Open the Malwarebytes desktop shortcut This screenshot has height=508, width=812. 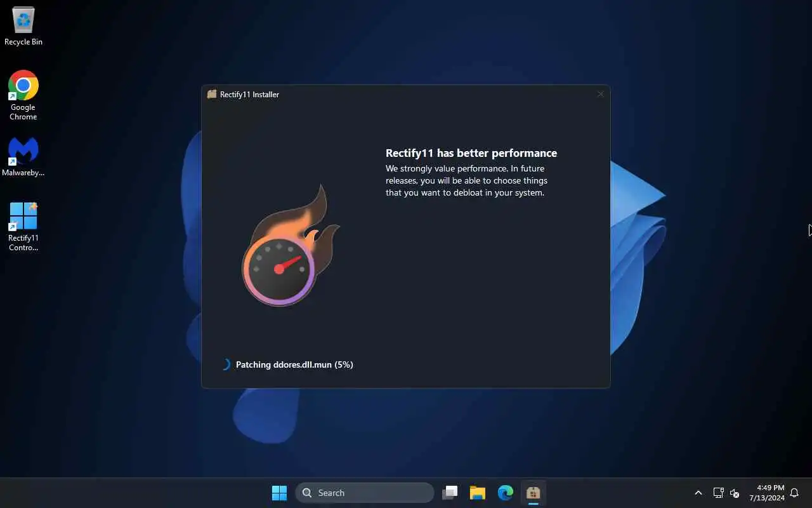coord(23,157)
